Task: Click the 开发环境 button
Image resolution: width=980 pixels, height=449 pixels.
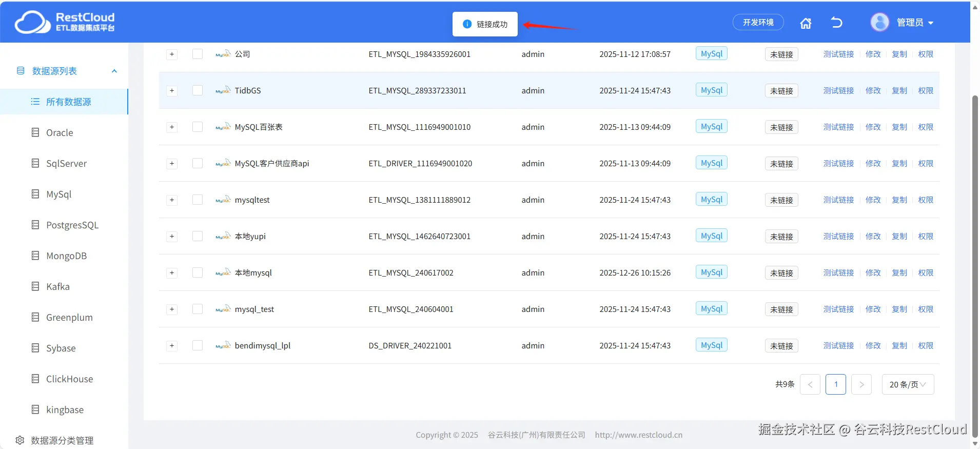Action: tap(758, 22)
